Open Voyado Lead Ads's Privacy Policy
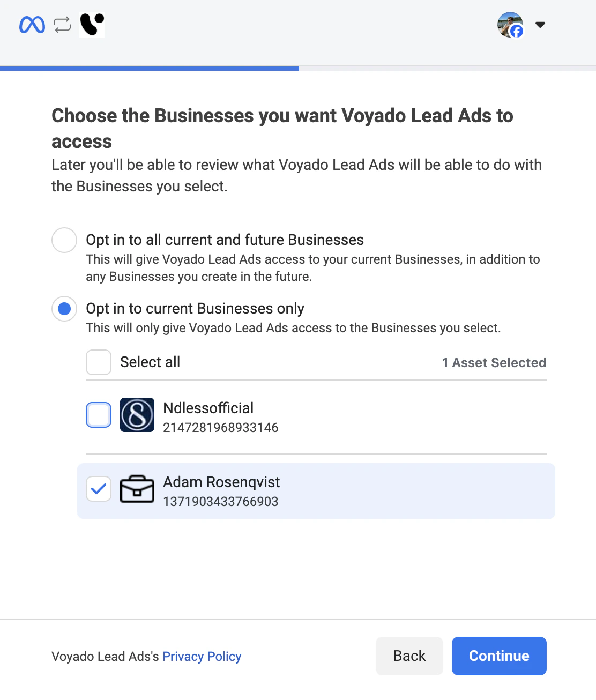This screenshot has width=596, height=700. point(202,656)
